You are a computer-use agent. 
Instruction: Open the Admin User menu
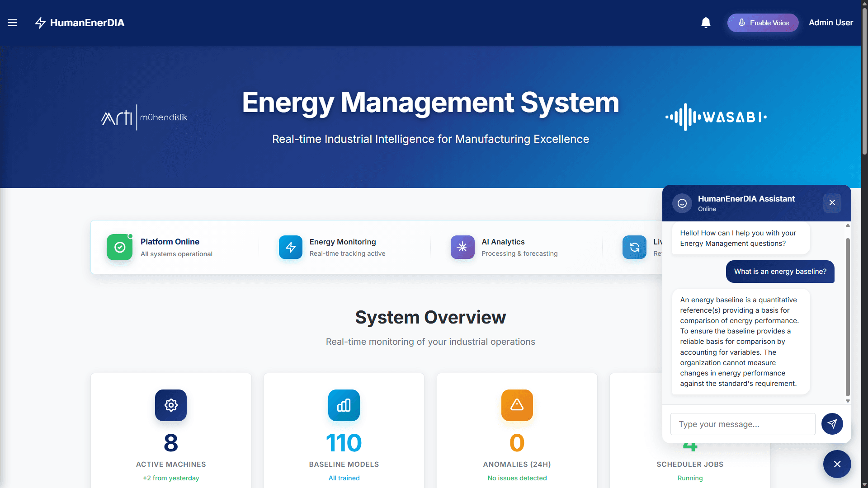pyautogui.click(x=831, y=22)
